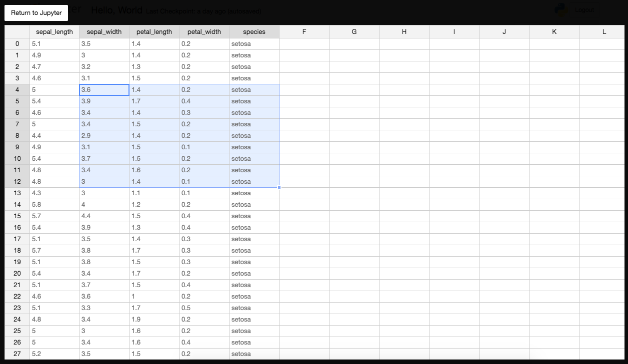Select row header 17

tap(17, 239)
